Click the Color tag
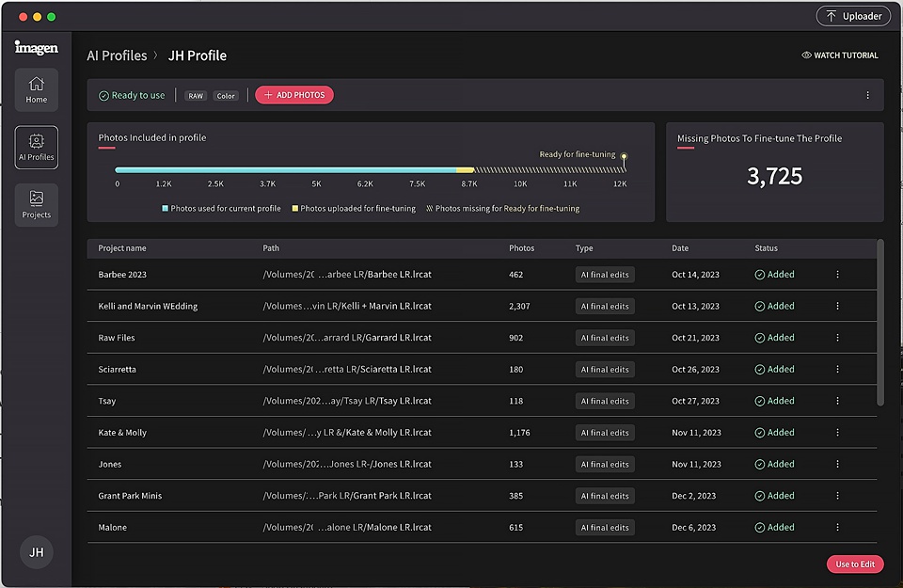 pos(226,96)
